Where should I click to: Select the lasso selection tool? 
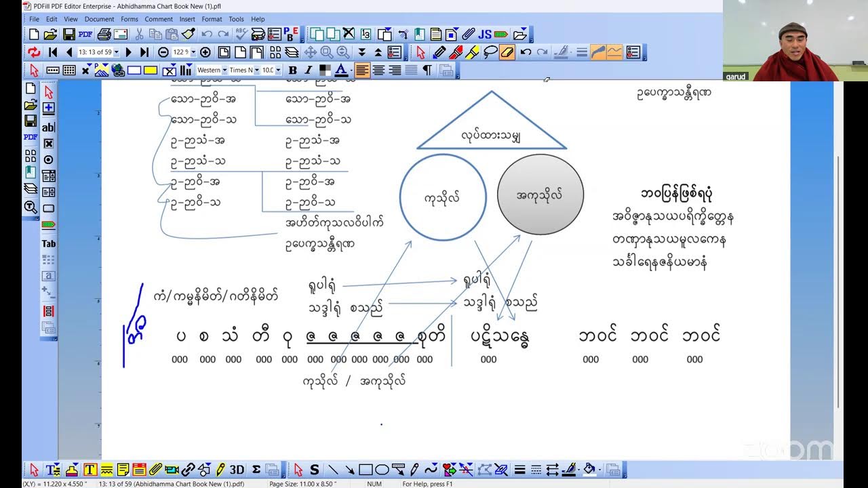pyautogui.click(x=490, y=52)
